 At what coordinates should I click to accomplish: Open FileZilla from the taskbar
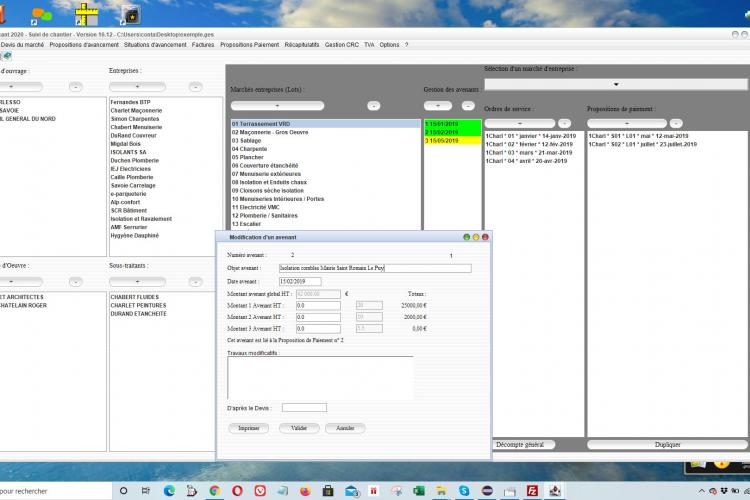(x=532, y=490)
